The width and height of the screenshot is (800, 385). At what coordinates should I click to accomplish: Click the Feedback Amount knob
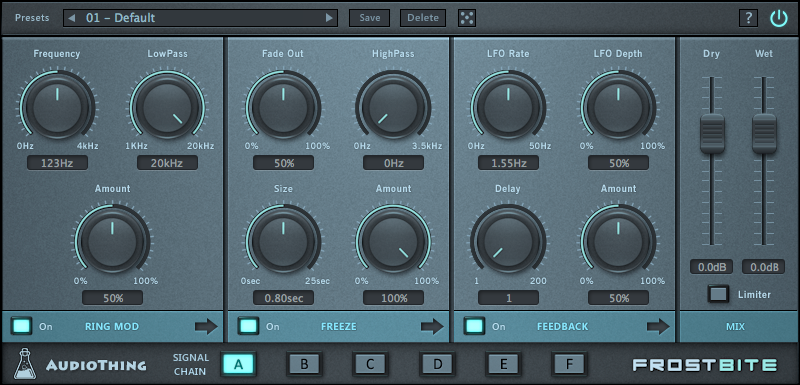(618, 242)
